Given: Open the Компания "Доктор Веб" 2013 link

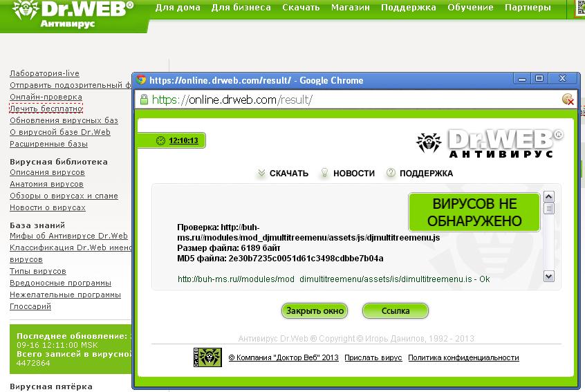Looking at the screenshot, I should point(284,357).
